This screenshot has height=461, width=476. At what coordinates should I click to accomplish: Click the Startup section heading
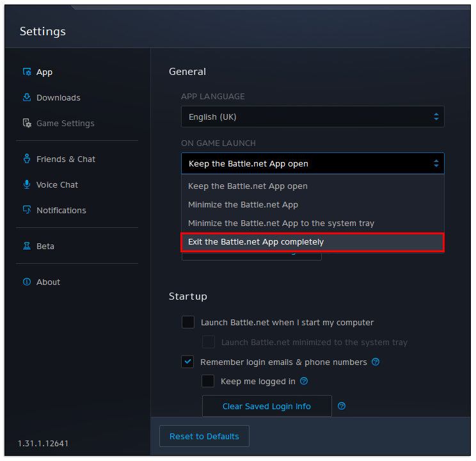click(188, 296)
